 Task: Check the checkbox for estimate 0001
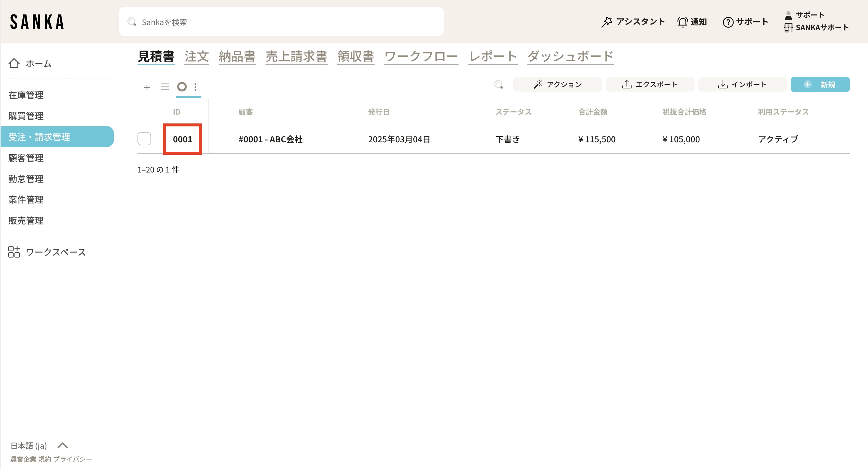coord(144,139)
